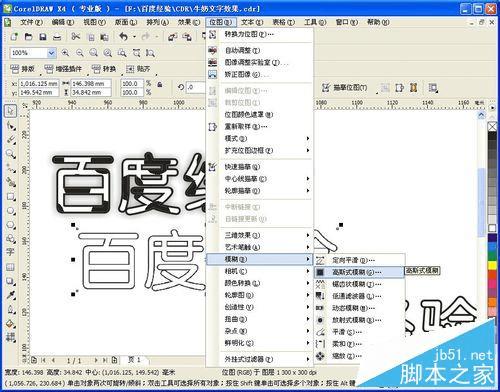Expand the 模式 submenu
Image resolution: width=500 pixels, height=392 pixels.
click(x=308, y=138)
